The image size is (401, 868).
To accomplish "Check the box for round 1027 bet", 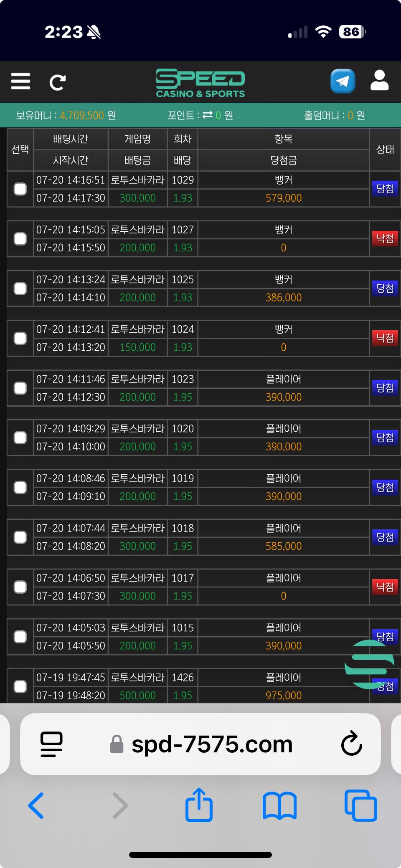I will (20, 239).
